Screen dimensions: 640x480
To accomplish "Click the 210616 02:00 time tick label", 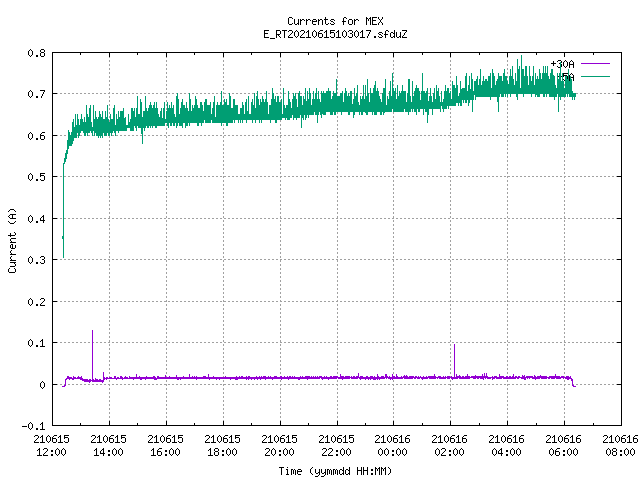I will click(x=449, y=446).
